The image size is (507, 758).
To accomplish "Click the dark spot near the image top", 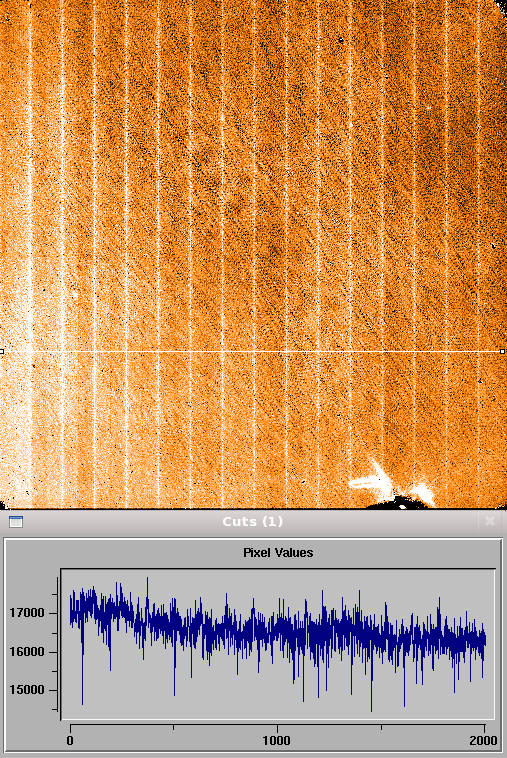I will [341, 40].
